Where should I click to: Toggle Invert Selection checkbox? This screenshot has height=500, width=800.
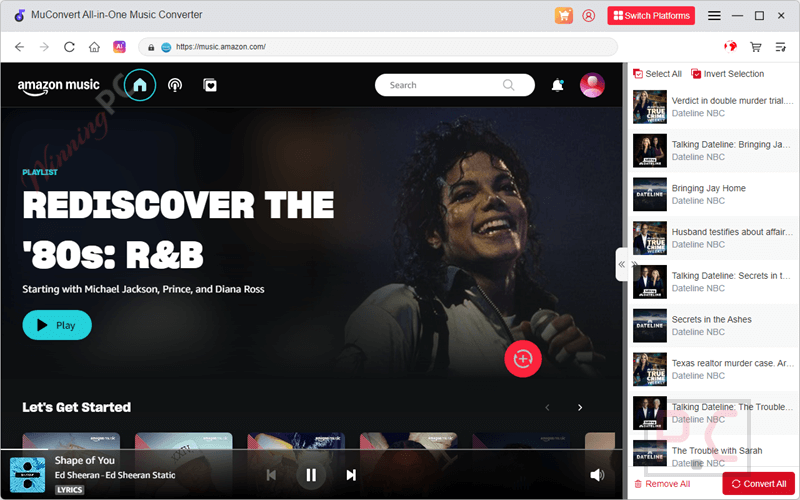pos(696,74)
